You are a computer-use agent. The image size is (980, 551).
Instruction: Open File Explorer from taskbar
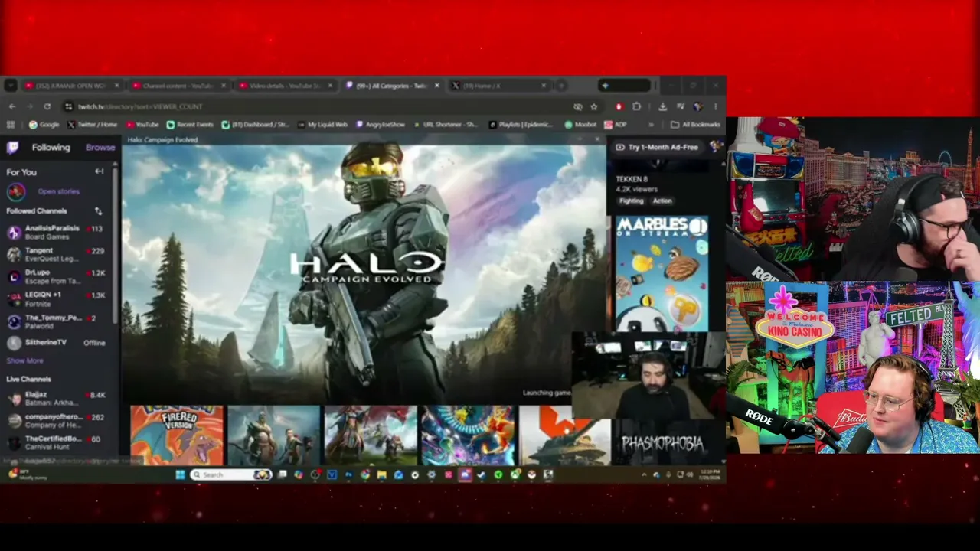(381, 474)
